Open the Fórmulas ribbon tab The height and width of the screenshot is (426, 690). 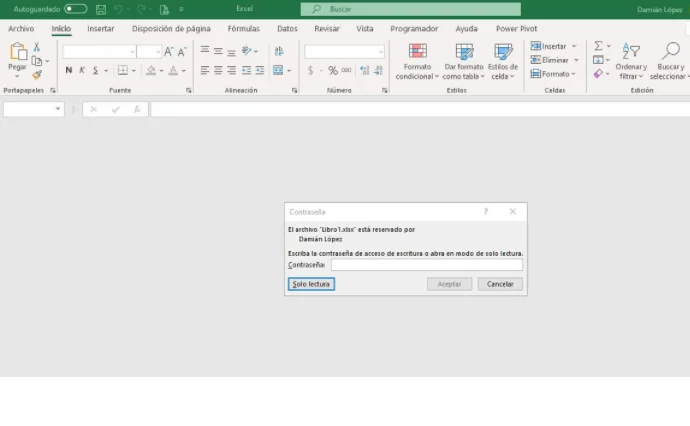tap(243, 29)
